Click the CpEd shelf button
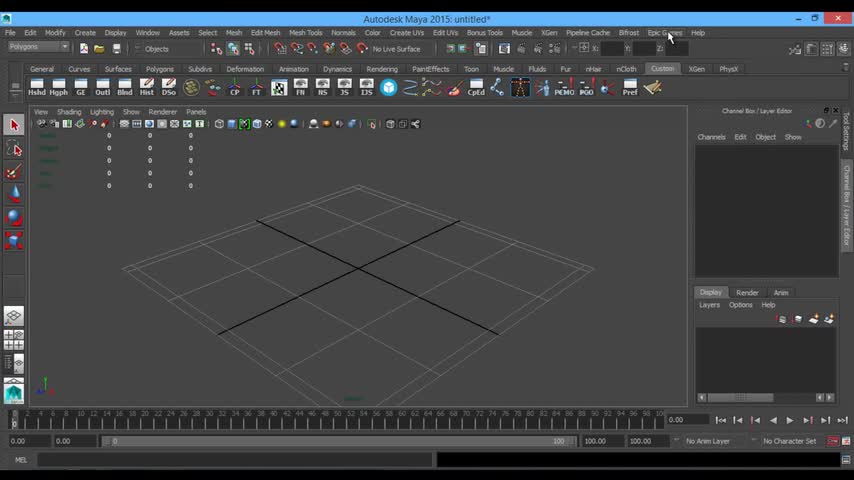The height and width of the screenshot is (480, 854). 476,88
